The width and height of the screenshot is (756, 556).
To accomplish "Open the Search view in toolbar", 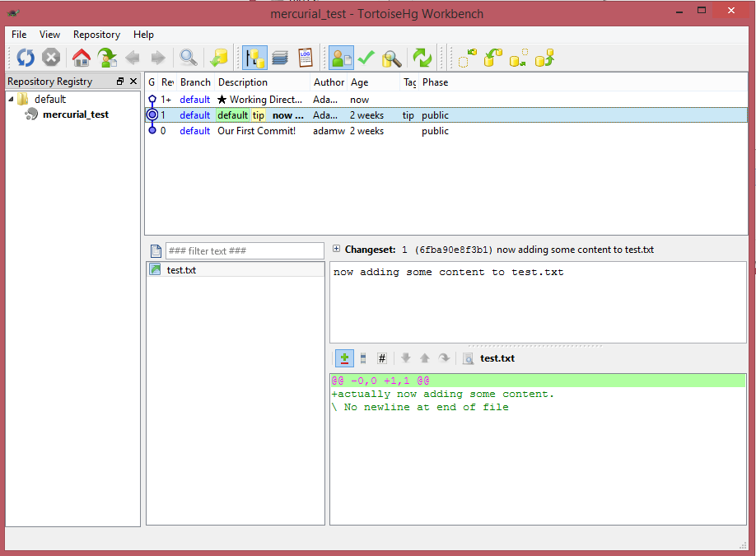I will (x=391, y=58).
